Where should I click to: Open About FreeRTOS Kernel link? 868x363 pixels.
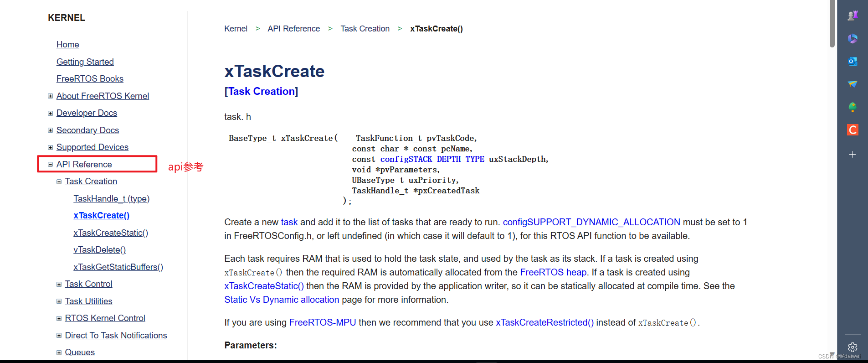pyautogui.click(x=103, y=96)
